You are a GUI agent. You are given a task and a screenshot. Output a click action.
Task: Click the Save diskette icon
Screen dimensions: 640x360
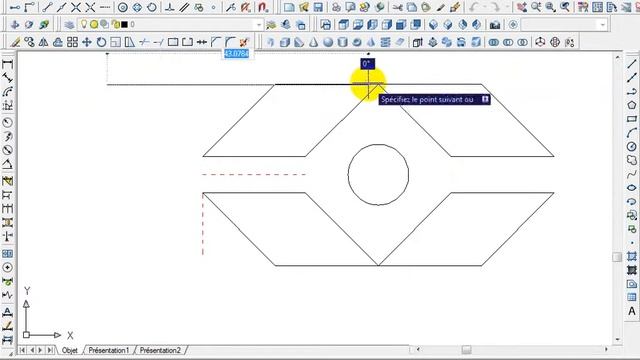click(x=318, y=7)
